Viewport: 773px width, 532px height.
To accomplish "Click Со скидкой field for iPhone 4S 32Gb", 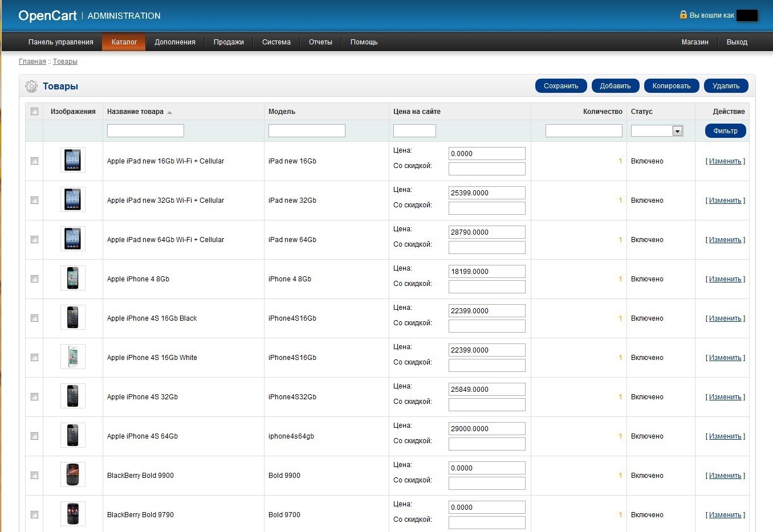I will click(x=487, y=405).
